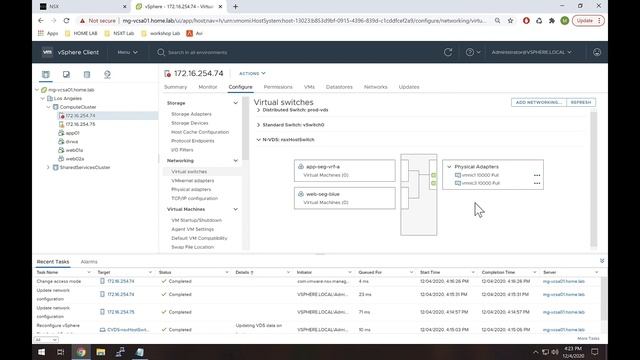Open the Windows notification center icon

click(x=595, y=352)
